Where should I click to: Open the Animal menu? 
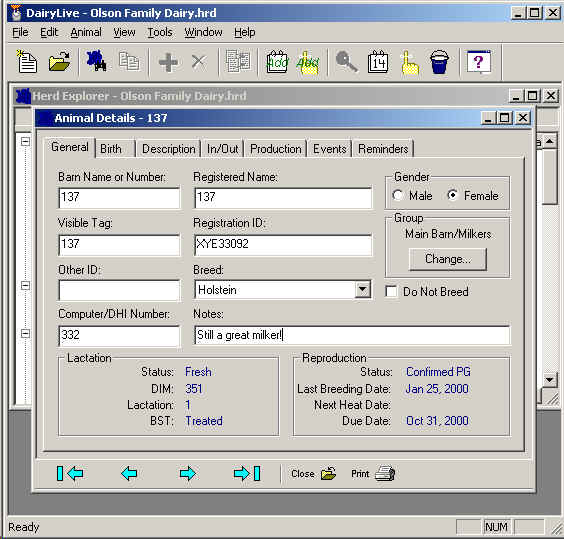coord(86,32)
